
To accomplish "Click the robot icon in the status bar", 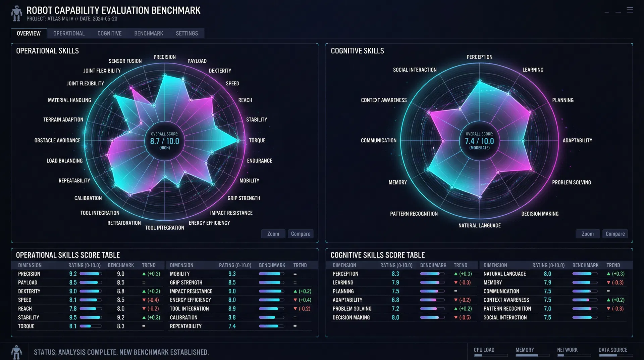I will point(16,352).
